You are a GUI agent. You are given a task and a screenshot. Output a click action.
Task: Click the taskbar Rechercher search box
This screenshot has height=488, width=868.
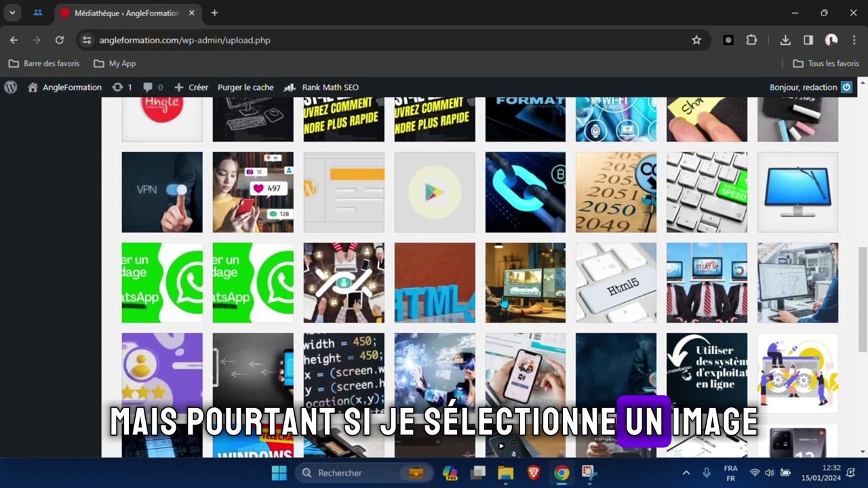tap(363, 472)
